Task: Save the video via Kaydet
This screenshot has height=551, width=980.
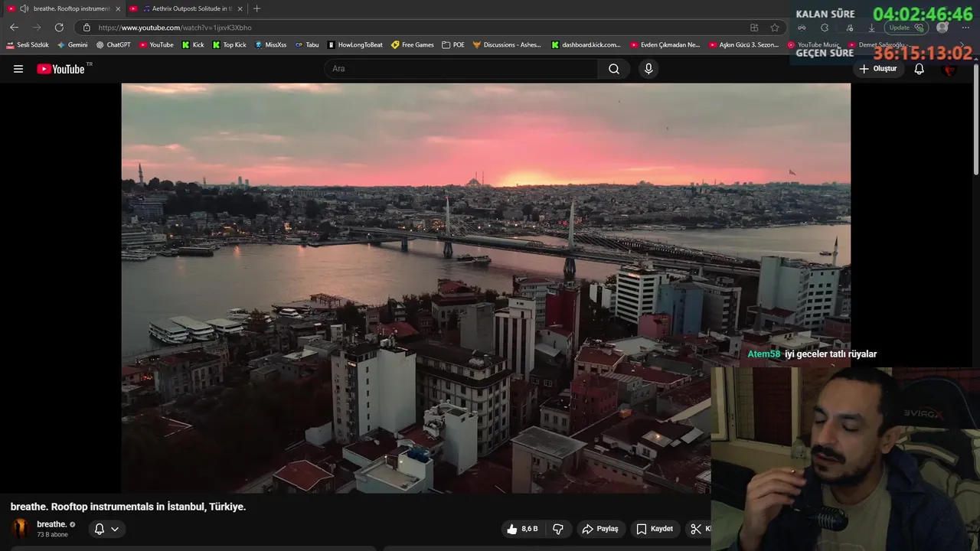Action: tap(655, 529)
